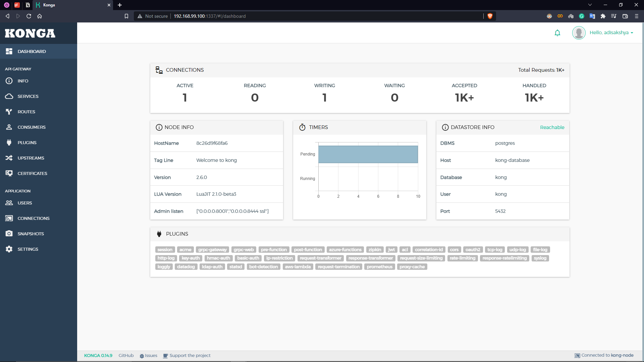Open the Settings gear icon
This screenshot has width=644, height=362.
[x=9, y=249]
